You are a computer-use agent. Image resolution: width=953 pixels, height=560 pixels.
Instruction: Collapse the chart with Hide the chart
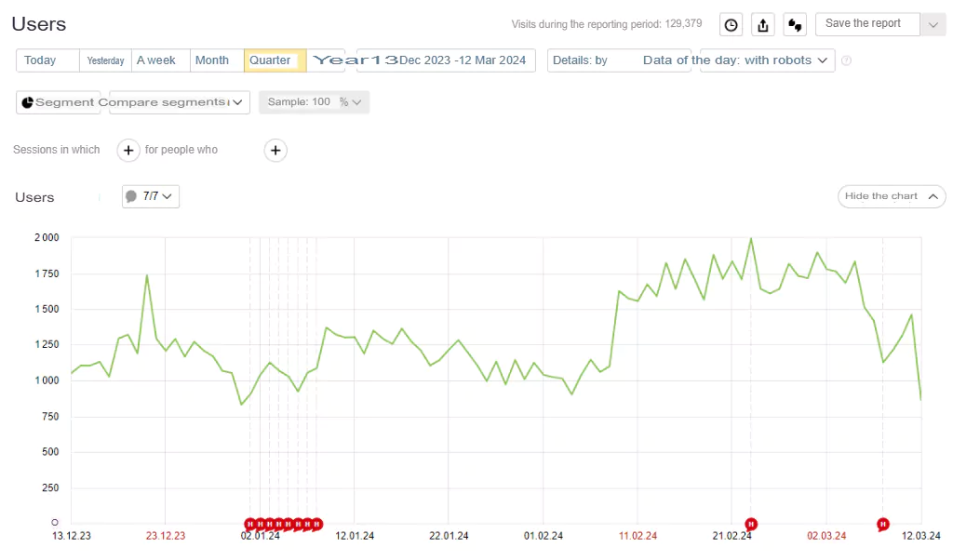pyautogui.click(x=891, y=196)
